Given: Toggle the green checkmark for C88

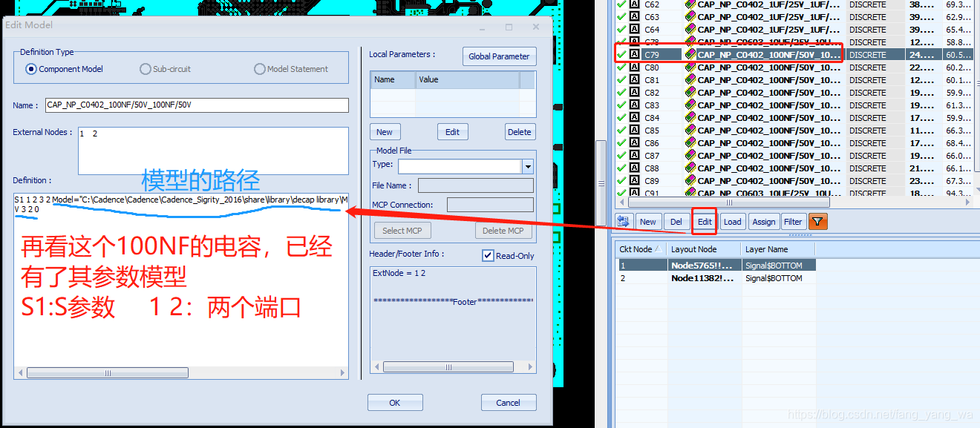Looking at the screenshot, I should [x=621, y=168].
